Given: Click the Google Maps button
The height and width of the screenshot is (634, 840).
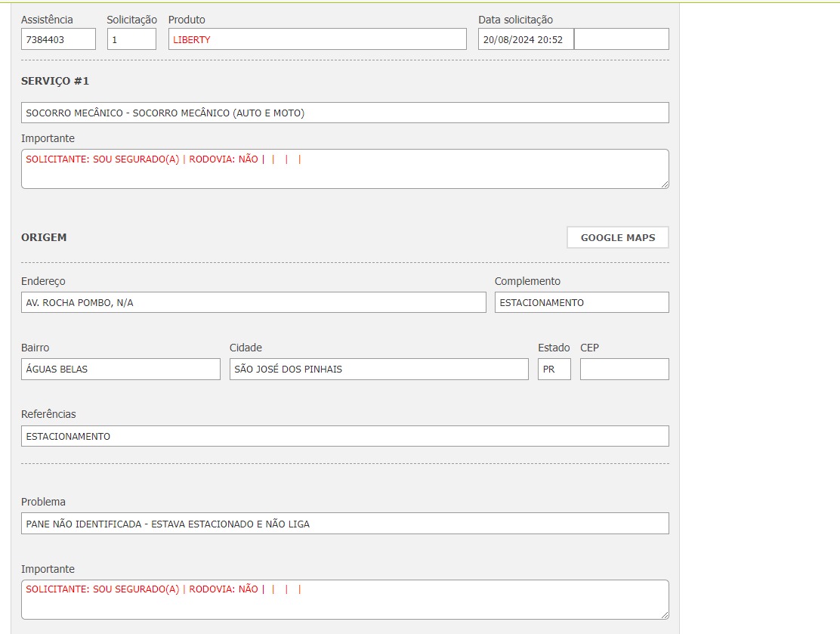Looking at the screenshot, I should click(x=617, y=237).
